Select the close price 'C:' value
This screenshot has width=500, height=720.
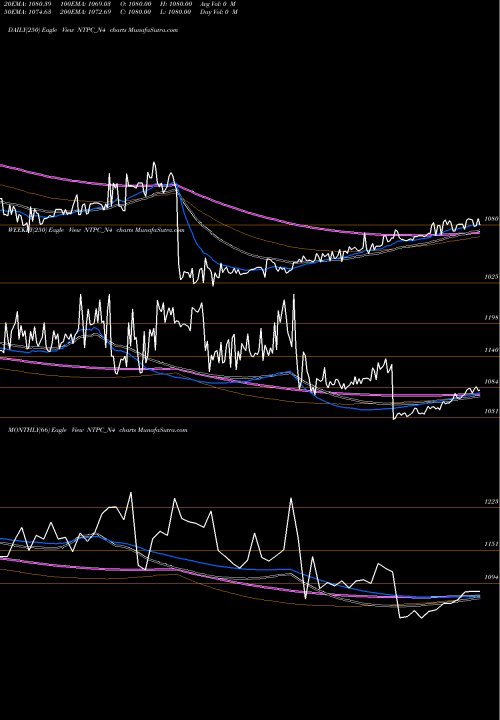pyautogui.click(x=139, y=12)
